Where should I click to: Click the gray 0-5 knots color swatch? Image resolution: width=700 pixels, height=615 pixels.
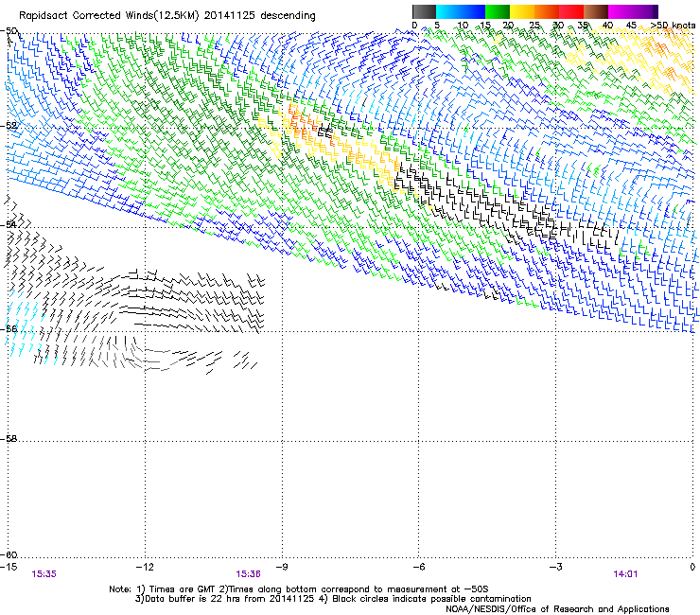pyautogui.click(x=424, y=11)
